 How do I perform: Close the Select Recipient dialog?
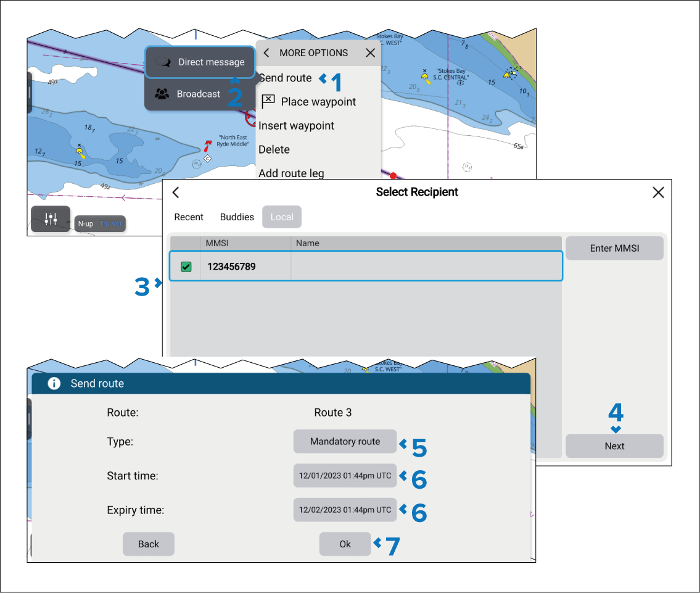(x=658, y=193)
